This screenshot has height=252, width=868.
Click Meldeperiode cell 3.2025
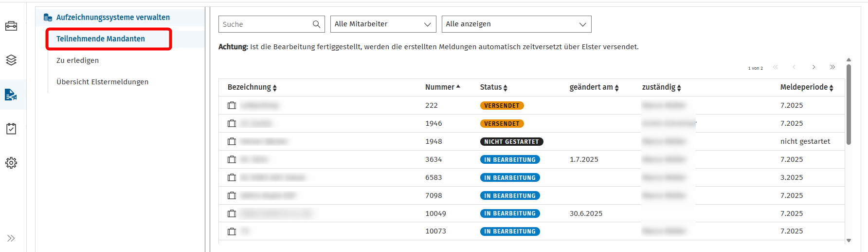tap(792, 177)
